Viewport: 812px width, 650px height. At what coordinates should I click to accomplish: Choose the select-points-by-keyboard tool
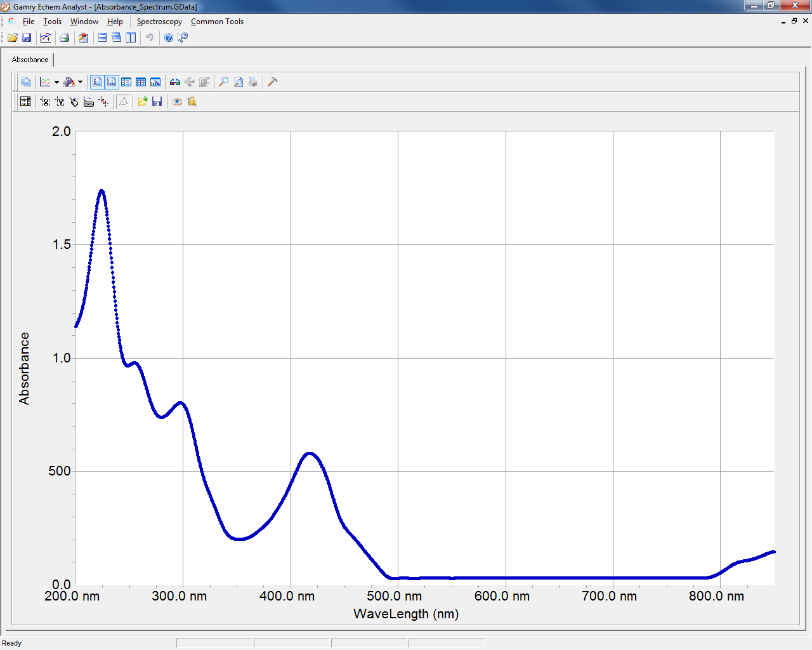point(89,102)
